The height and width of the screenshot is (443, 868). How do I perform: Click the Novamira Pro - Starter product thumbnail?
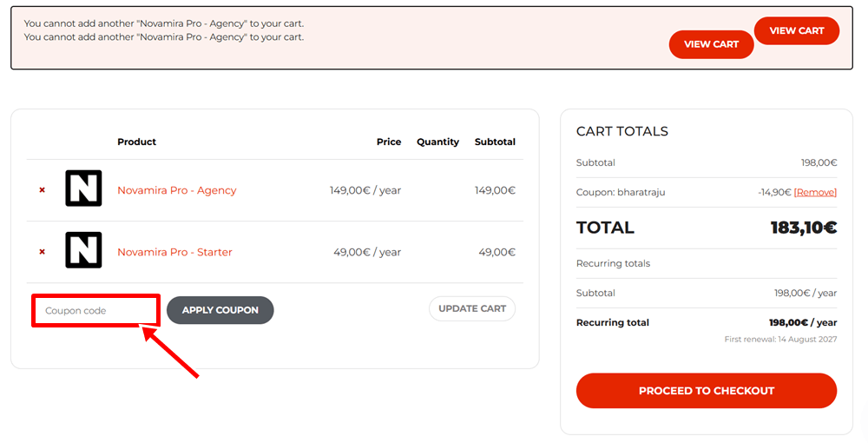pyautogui.click(x=83, y=250)
